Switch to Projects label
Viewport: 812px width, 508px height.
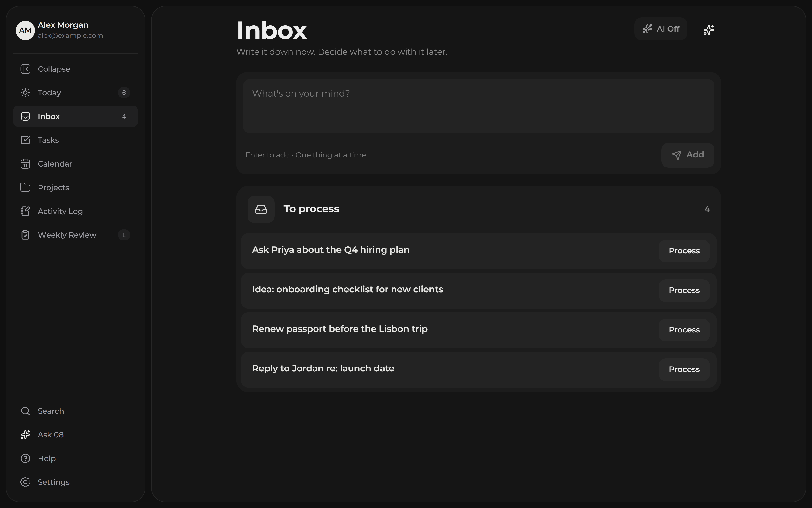pos(53,187)
